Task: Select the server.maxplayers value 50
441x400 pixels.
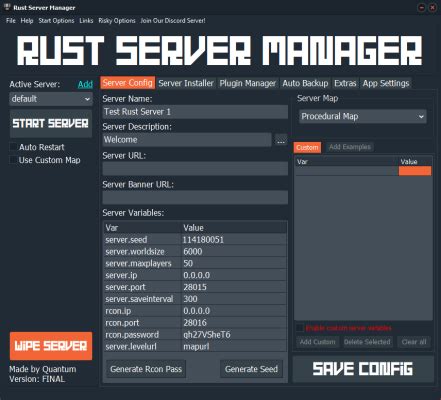Action: [x=234, y=263]
